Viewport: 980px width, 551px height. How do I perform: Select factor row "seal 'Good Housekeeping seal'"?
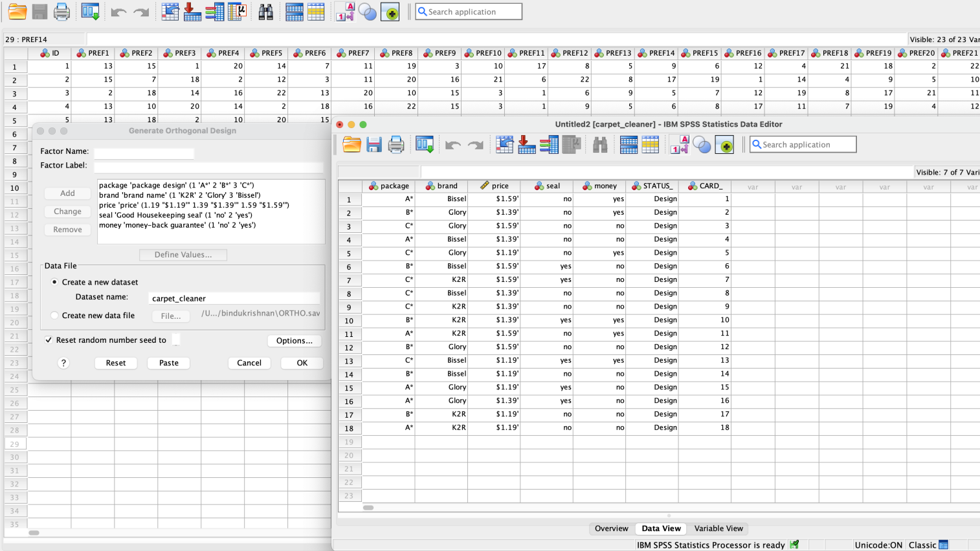click(175, 215)
